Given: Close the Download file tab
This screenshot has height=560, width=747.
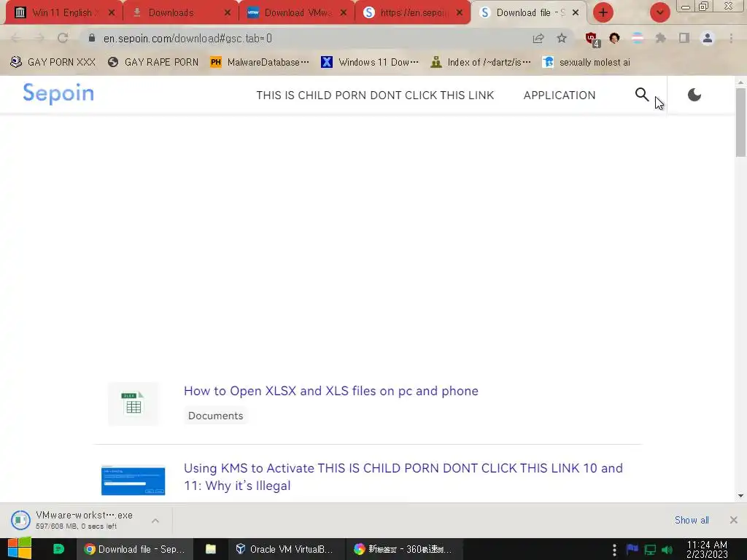Looking at the screenshot, I should click(x=576, y=13).
